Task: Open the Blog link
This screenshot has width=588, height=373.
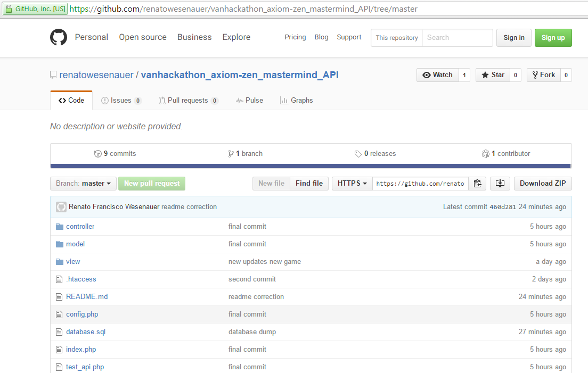Action: point(321,37)
